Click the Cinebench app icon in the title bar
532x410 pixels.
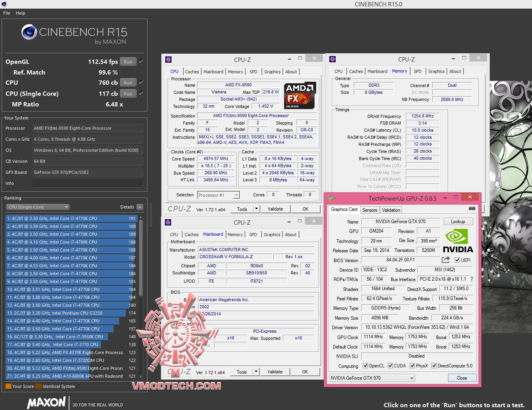(4, 4)
